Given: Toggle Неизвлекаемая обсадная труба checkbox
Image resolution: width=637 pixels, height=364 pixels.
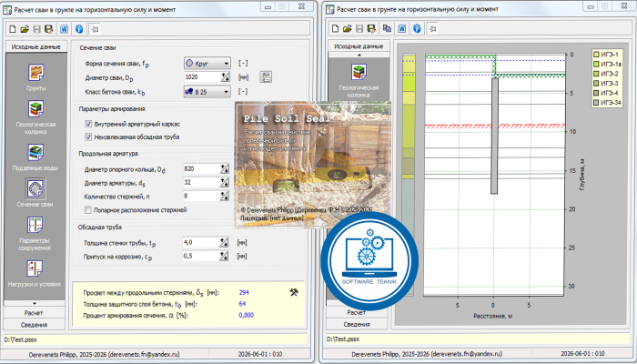Looking at the screenshot, I should point(88,136).
